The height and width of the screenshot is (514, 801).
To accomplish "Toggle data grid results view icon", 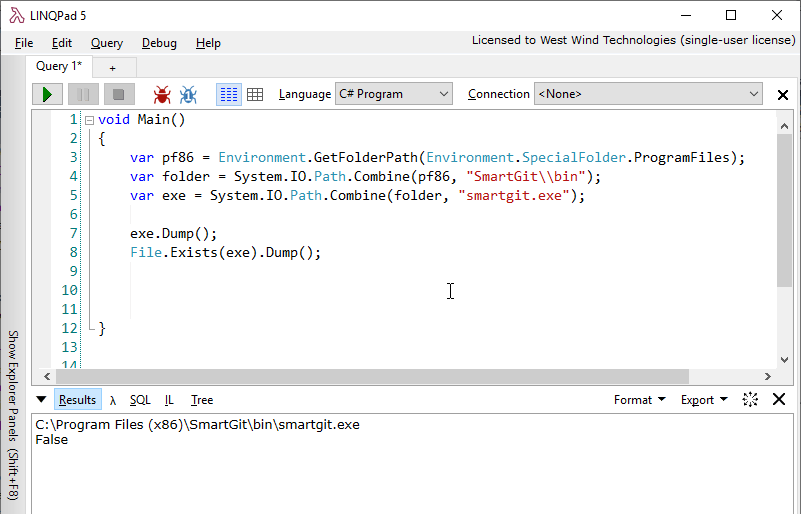I will [x=255, y=95].
